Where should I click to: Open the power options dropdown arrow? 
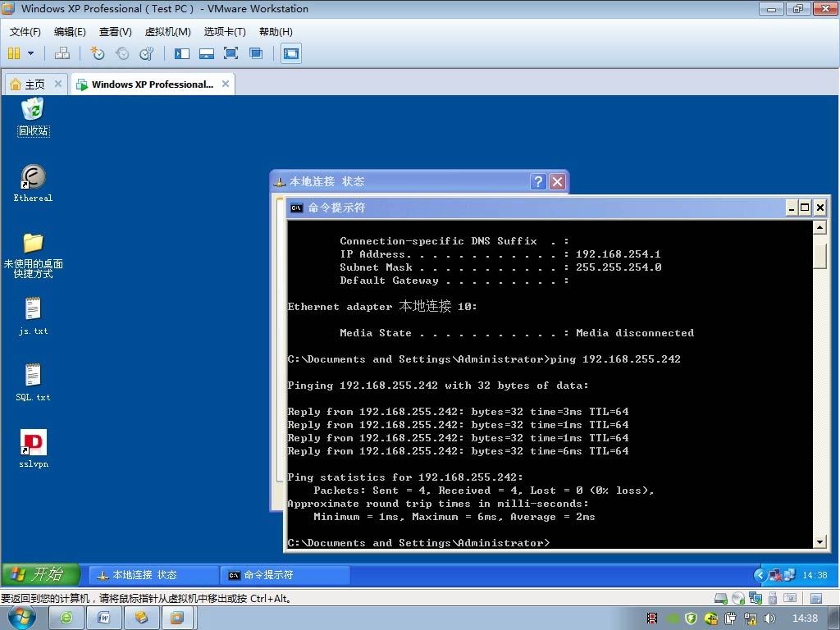pos(30,53)
